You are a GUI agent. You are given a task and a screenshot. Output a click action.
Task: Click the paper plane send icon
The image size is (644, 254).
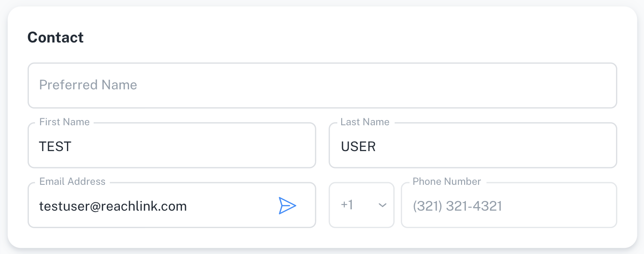287,205
